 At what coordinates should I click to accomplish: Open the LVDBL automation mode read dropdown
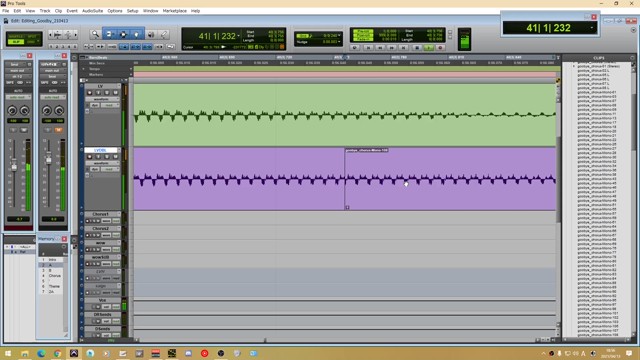pos(110,169)
